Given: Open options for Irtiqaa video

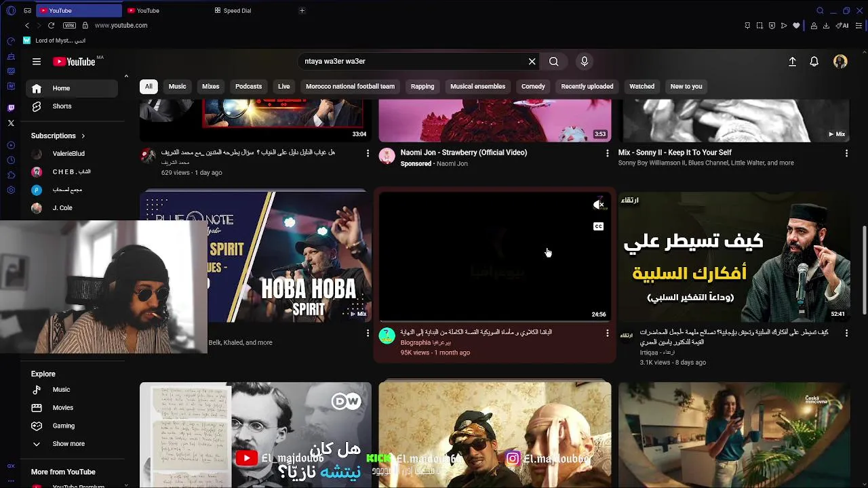Looking at the screenshot, I should coord(846,333).
